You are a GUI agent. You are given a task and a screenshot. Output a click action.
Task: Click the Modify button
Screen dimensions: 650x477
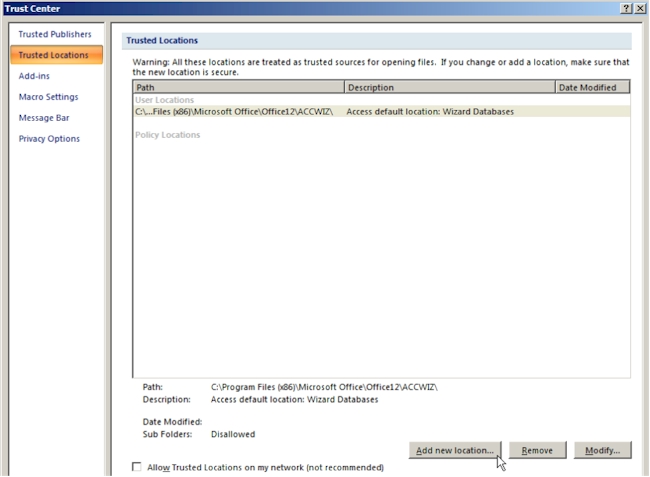(x=602, y=450)
